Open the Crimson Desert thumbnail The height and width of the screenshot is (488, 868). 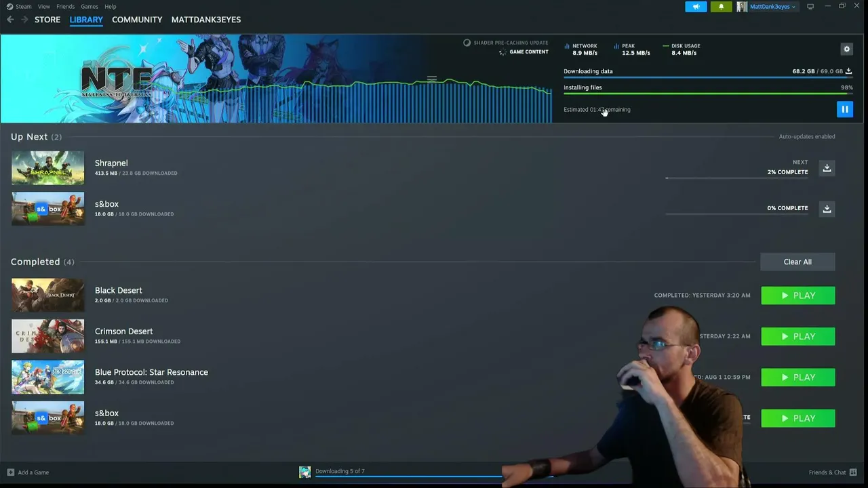pos(47,336)
